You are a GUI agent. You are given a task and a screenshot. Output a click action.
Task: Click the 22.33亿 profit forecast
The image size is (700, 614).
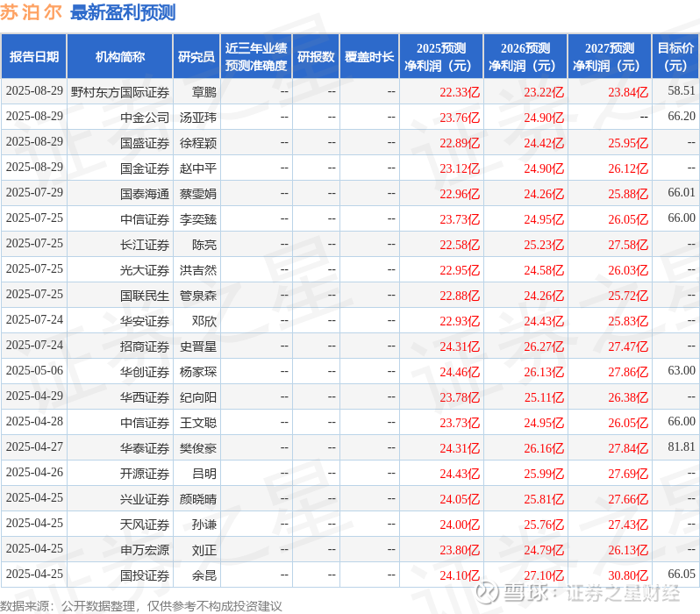[x=460, y=92]
